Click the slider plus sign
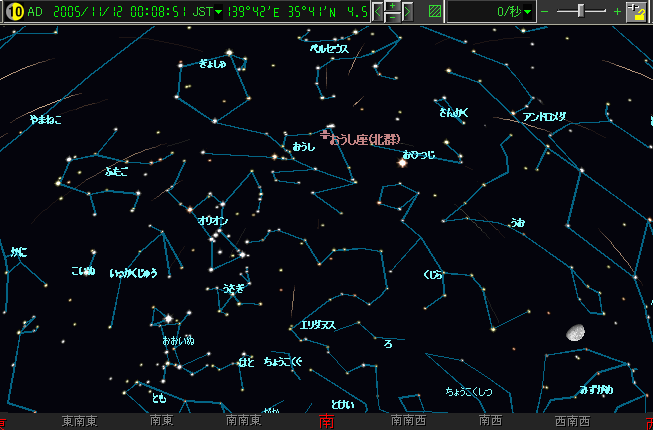The width and height of the screenshot is (653, 430). click(x=618, y=12)
